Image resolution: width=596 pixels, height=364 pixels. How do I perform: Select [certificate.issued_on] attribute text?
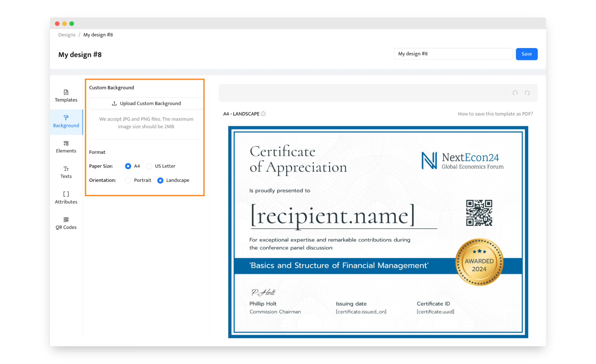[361, 312]
